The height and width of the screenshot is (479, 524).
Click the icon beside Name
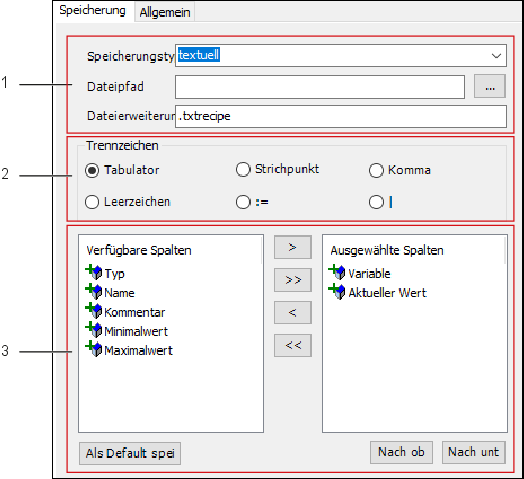(94, 292)
